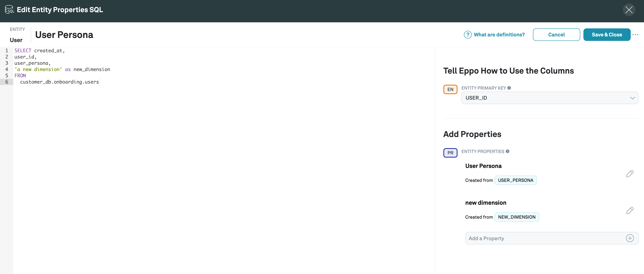Cancel the entity properties edit
Viewport: 644px width, 274px height.
[556, 34]
